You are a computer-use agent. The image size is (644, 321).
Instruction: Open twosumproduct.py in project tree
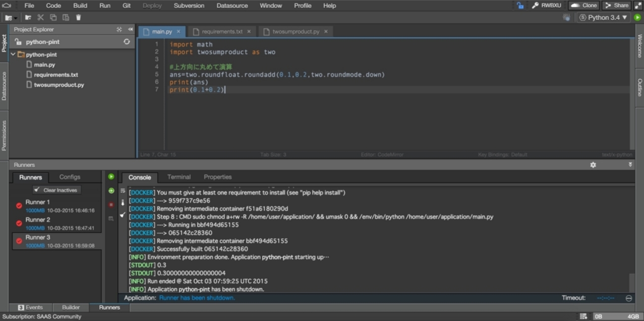[x=59, y=85]
